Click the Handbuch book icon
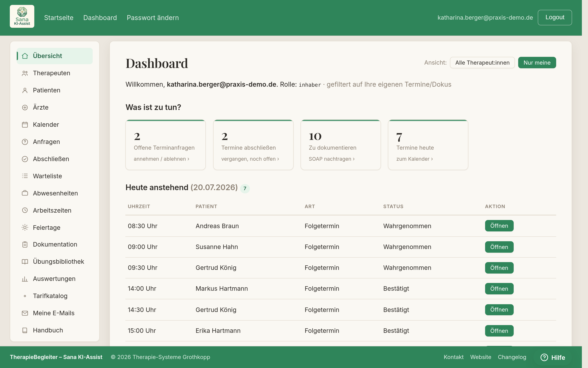Viewport: 588px width, 368px height. point(25,330)
